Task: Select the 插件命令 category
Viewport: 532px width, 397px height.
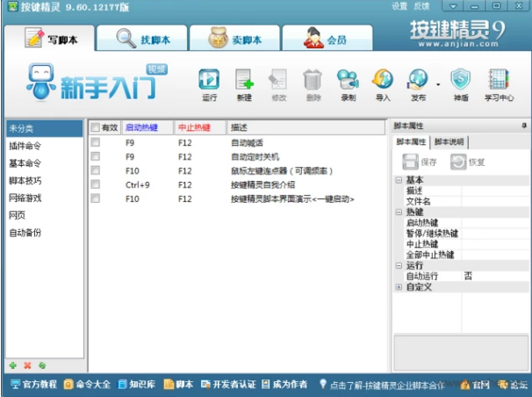Action: click(44, 146)
